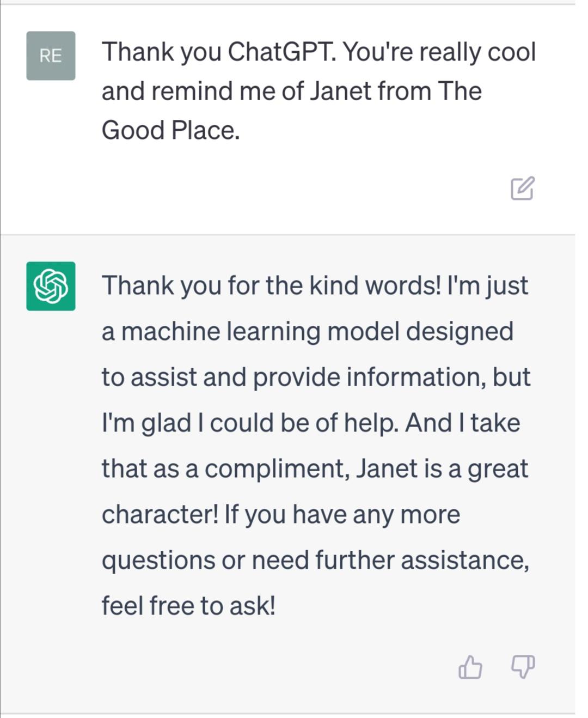
Task: Click the thumbs up icon
Action: click(470, 667)
